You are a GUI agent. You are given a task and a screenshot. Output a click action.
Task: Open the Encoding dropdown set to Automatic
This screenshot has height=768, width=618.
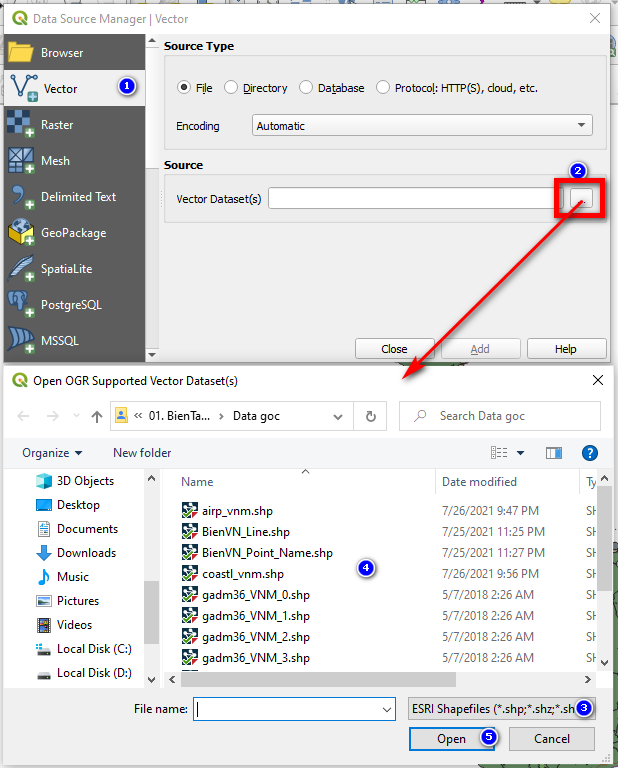(x=422, y=125)
